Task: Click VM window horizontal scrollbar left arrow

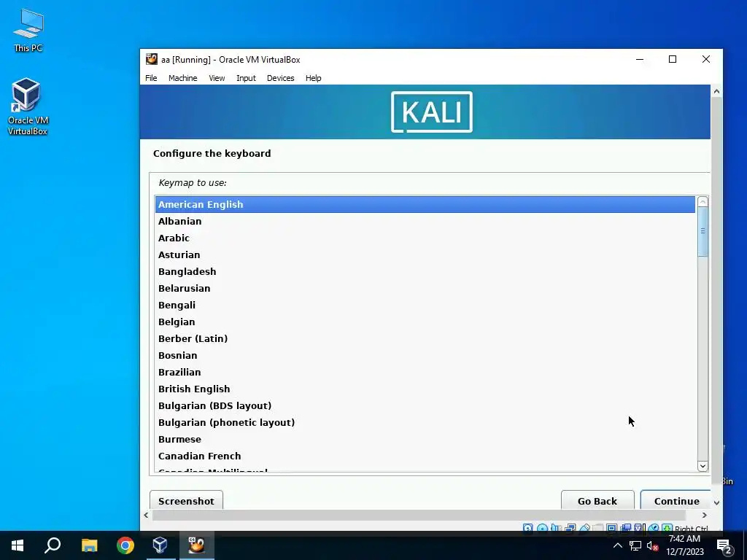Action: pos(146,516)
